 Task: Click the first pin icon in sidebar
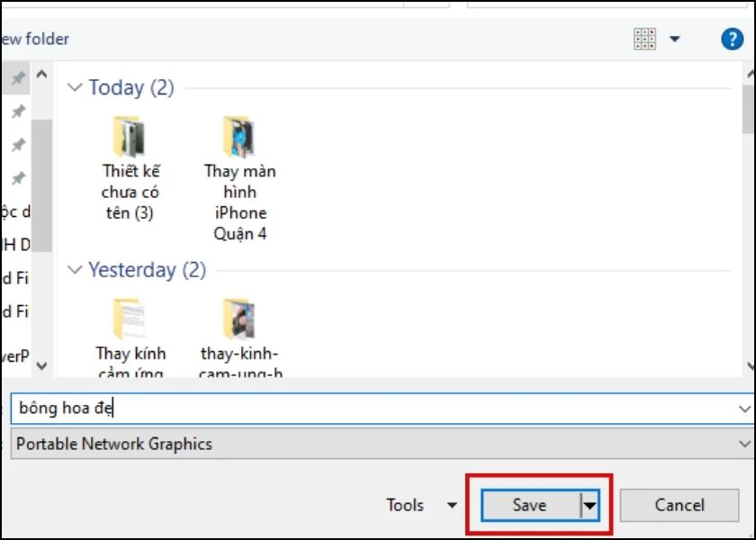[18, 77]
